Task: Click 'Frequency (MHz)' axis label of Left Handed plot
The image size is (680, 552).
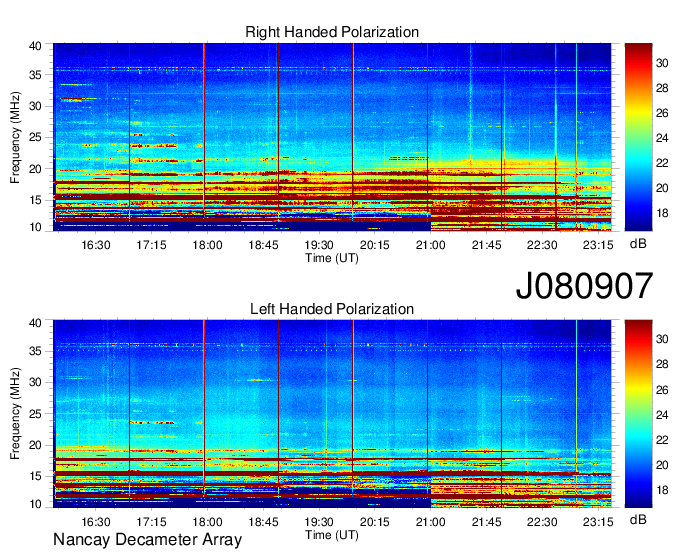Action: [15, 414]
